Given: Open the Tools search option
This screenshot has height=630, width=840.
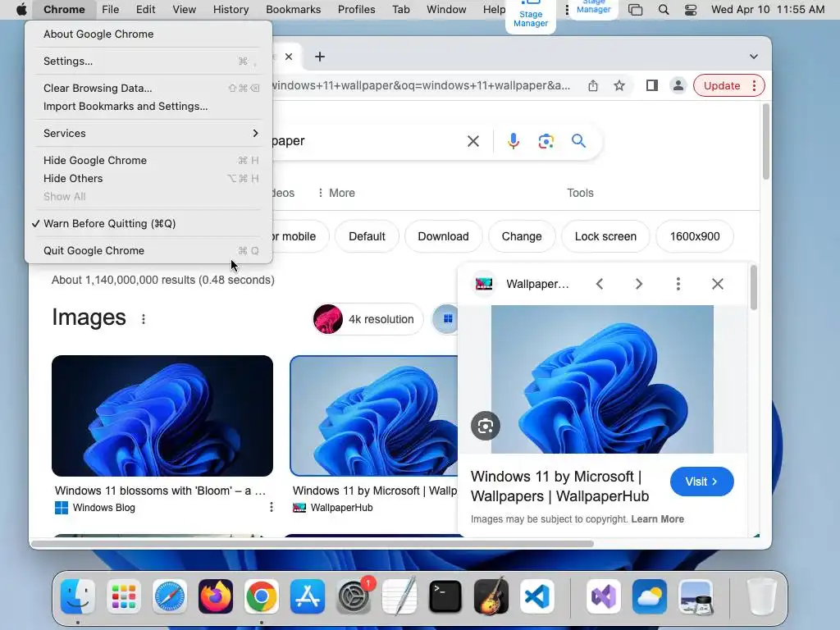Looking at the screenshot, I should pos(580,193).
